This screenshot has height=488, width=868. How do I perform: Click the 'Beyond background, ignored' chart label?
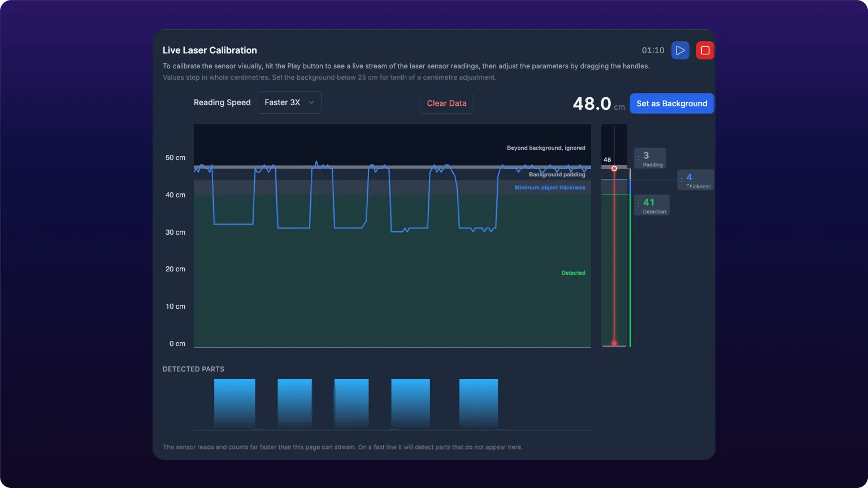coord(546,148)
